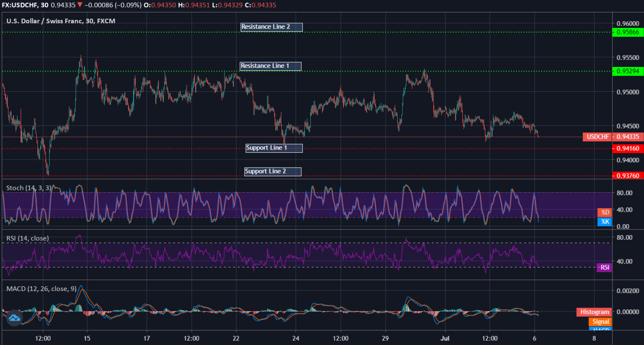644x345 pixels.
Task: Click the −0.00086 (−0.09%) change value
Action: tap(113, 5)
